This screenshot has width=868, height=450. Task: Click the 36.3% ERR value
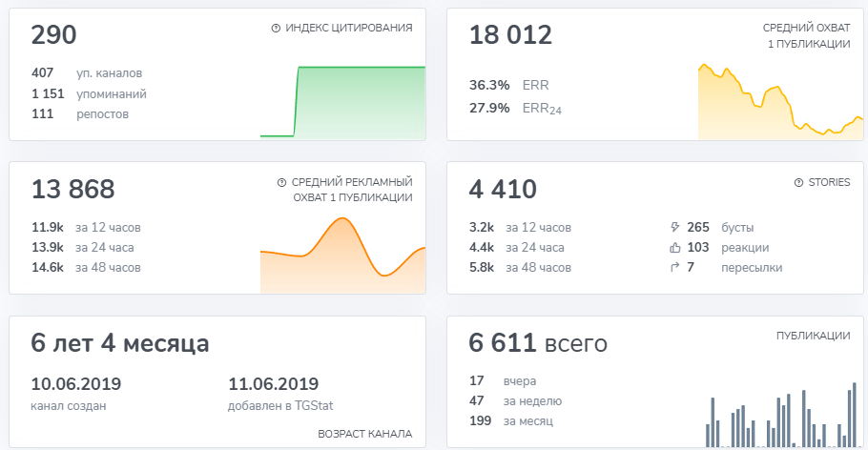489,84
